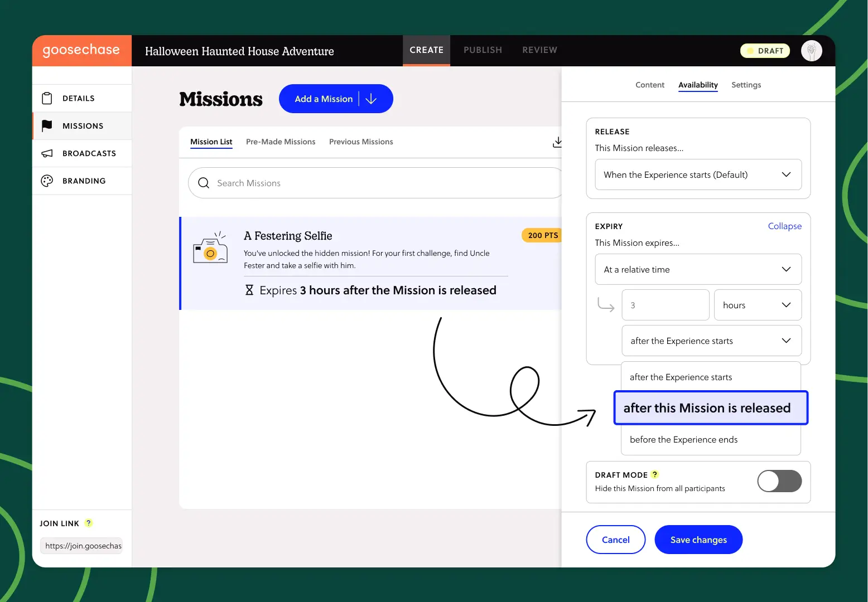868x602 pixels.
Task: Click the Expires 3 hours text
Action: [378, 290]
